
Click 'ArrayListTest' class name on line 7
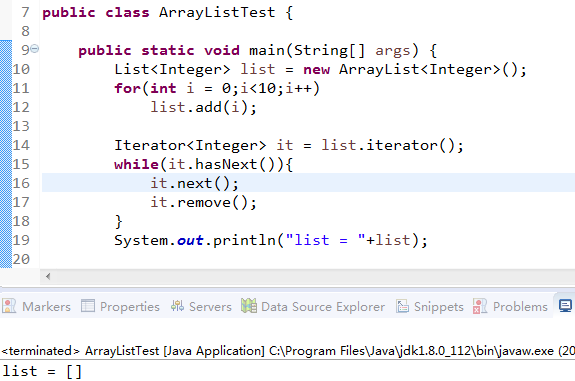click(217, 12)
